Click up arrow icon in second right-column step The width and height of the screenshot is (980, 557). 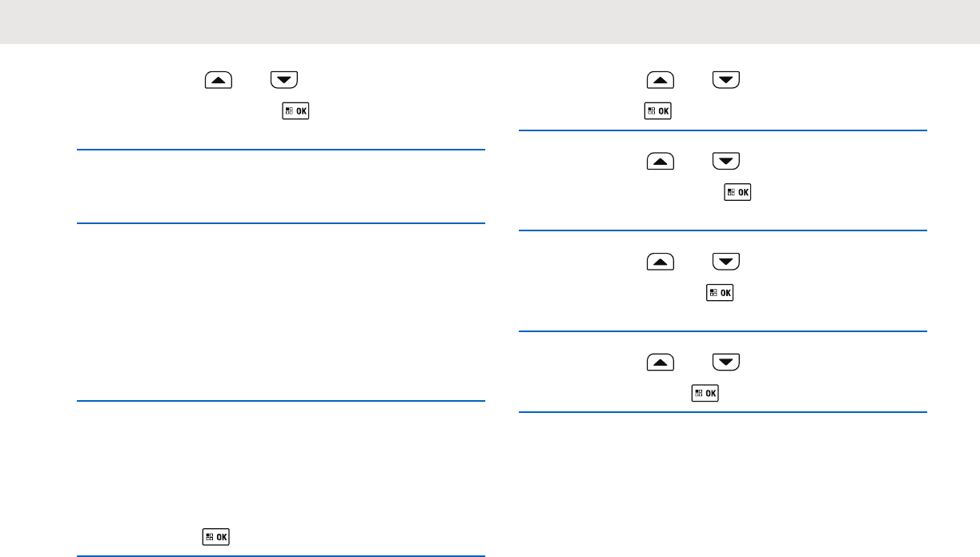click(661, 161)
